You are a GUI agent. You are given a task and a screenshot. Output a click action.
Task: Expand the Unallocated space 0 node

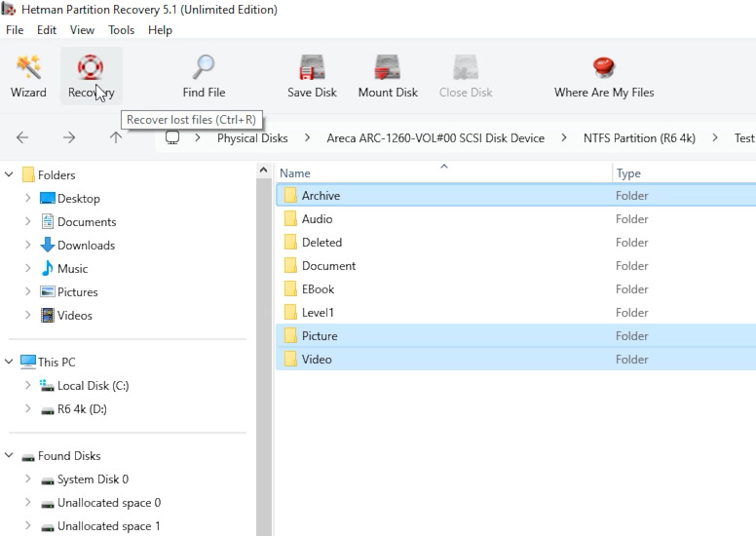27,502
